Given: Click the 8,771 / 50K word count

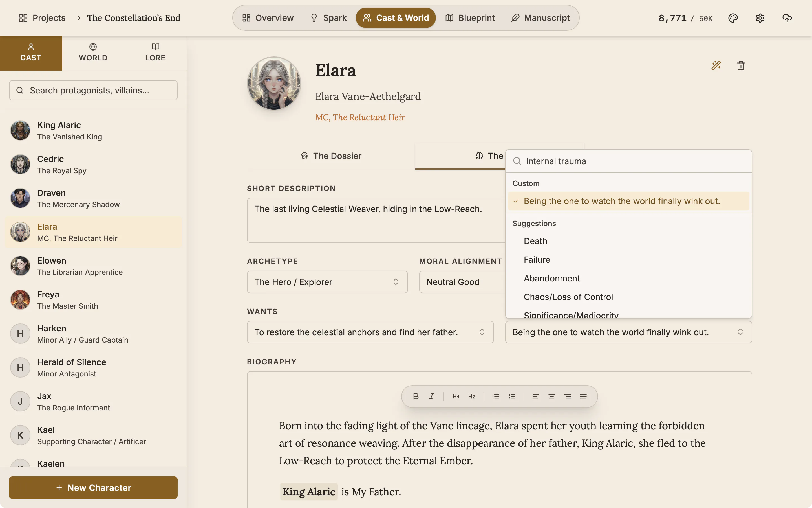Looking at the screenshot, I should 685,18.
